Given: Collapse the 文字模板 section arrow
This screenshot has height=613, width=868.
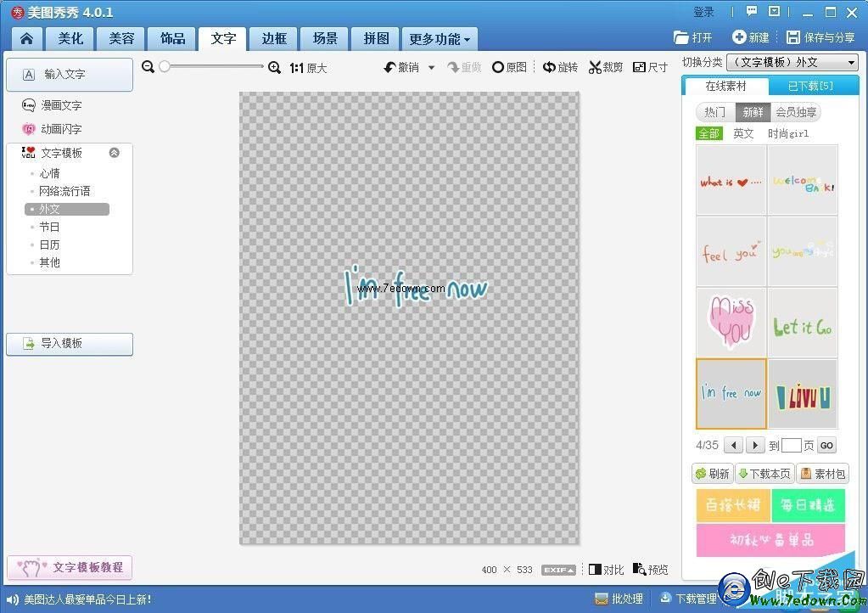Looking at the screenshot, I should click(x=114, y=153).
